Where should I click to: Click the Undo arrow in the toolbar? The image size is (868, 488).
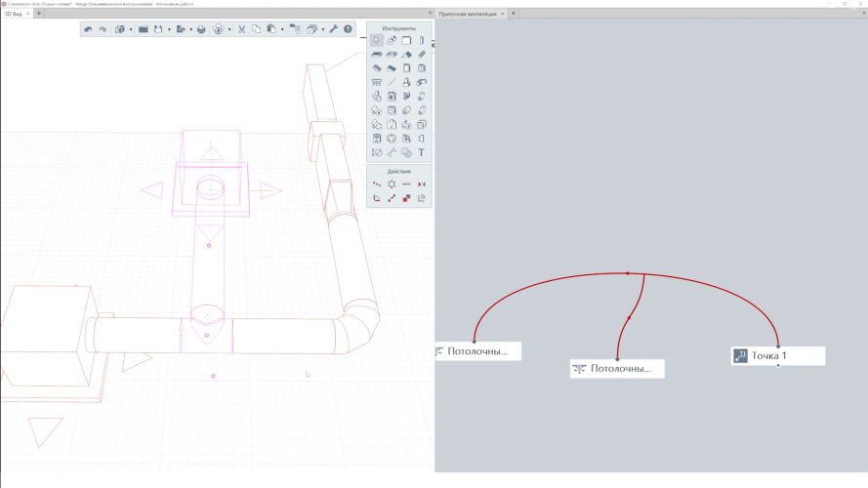pyautogui.click(x=88, y=29)
